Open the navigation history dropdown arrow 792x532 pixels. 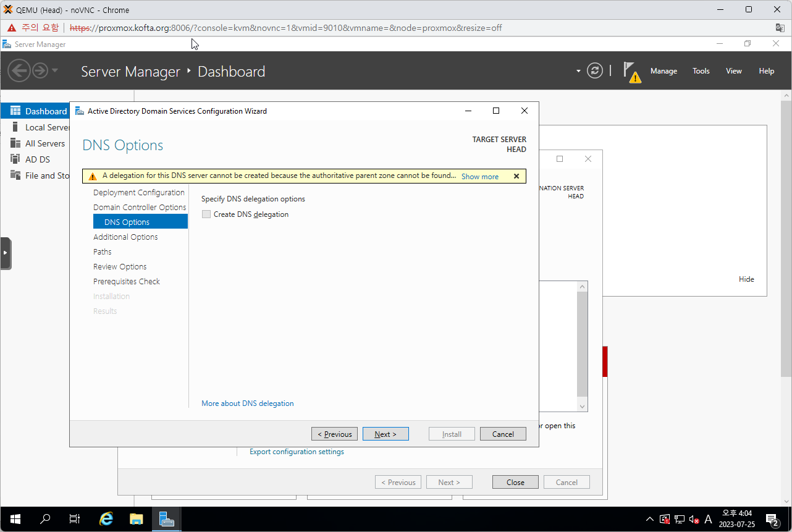[x=55, y=71]
